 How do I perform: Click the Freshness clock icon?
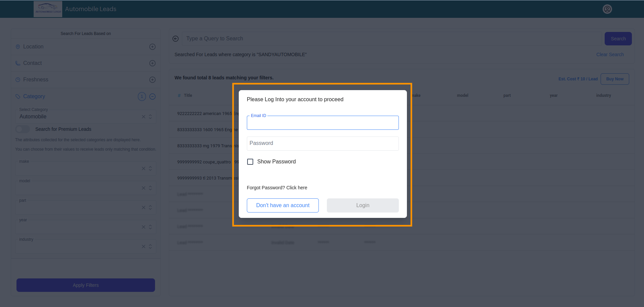18,80
